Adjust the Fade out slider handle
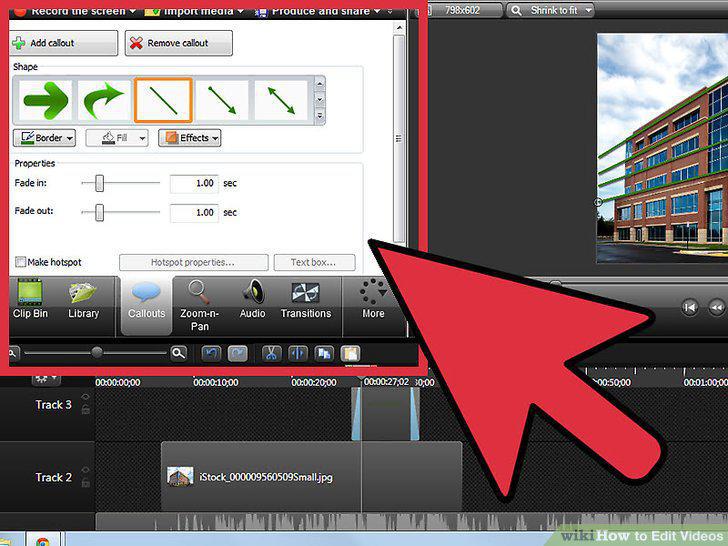728x546 pixels. coord(99,212)
